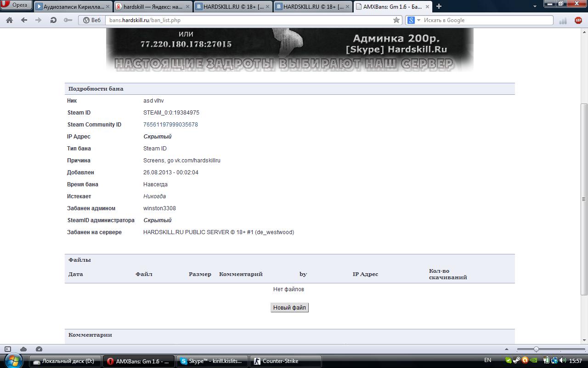Click the EN language indicator in taskbar
The width and height of the screenshot is (588, 368).
[487, 361]
